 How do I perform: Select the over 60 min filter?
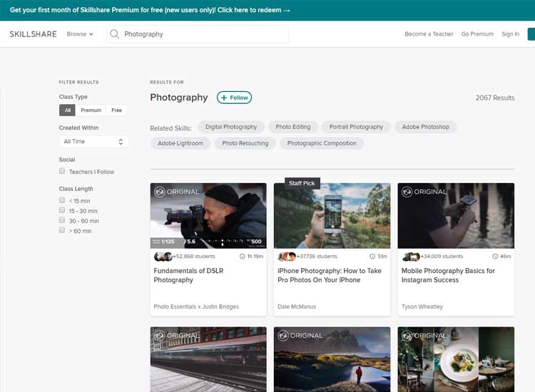tap(62, 230)
